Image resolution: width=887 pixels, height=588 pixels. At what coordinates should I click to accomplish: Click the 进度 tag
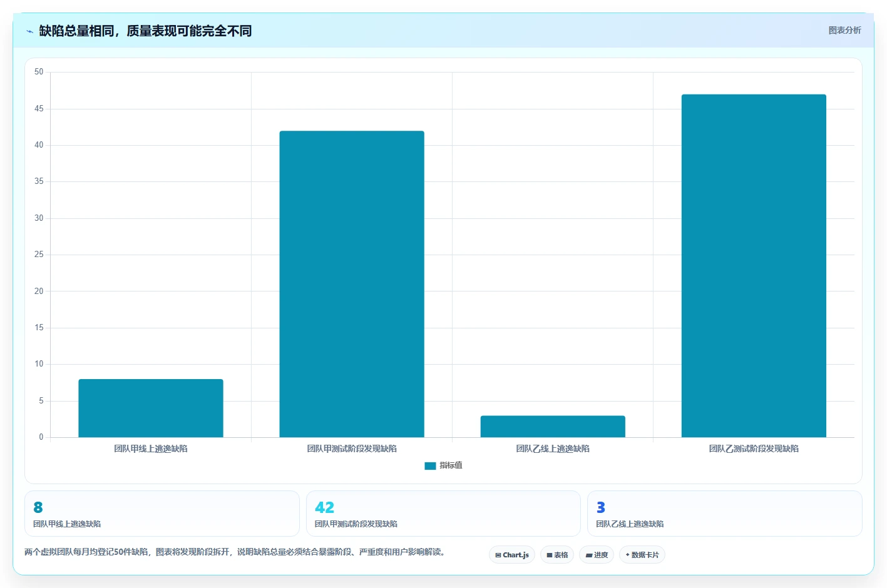pos(597,555)
